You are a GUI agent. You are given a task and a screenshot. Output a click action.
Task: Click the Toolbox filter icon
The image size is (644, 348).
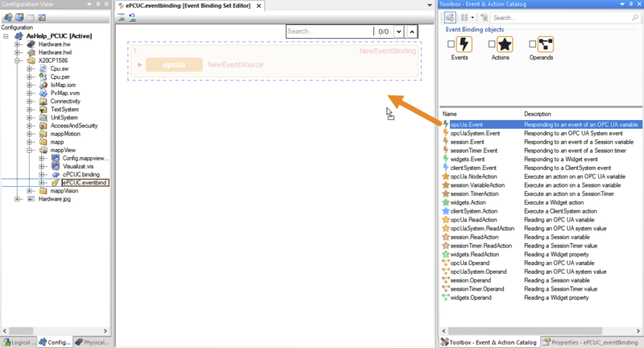click(x=485, y=18)
